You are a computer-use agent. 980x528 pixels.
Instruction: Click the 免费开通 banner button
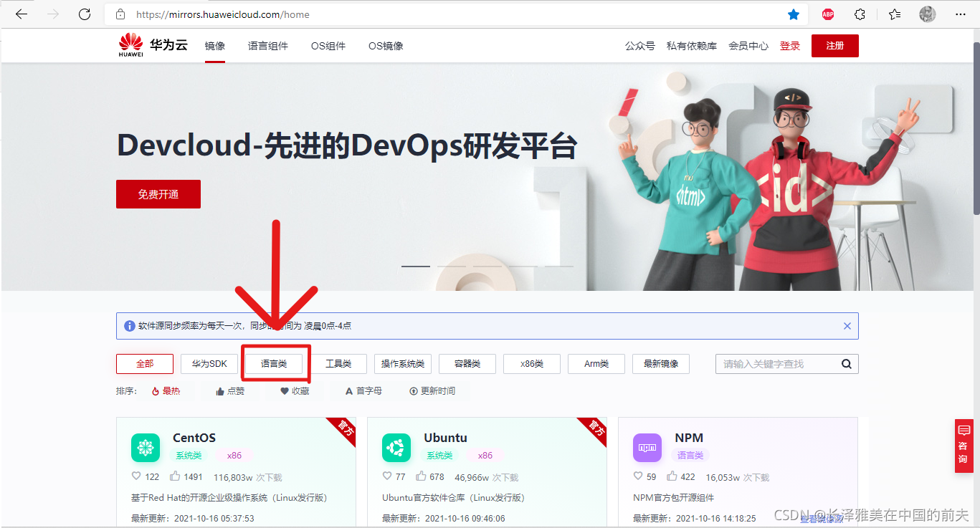tap(158, 194)
